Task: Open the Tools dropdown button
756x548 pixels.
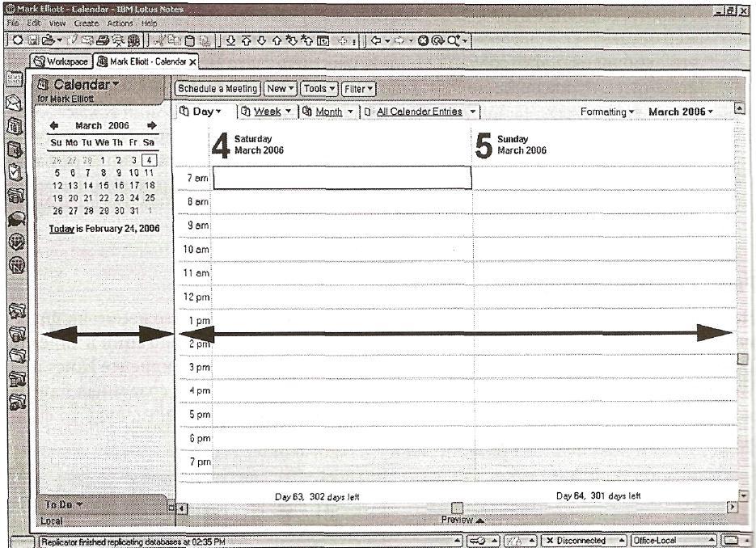Action: tap(319, 89)
